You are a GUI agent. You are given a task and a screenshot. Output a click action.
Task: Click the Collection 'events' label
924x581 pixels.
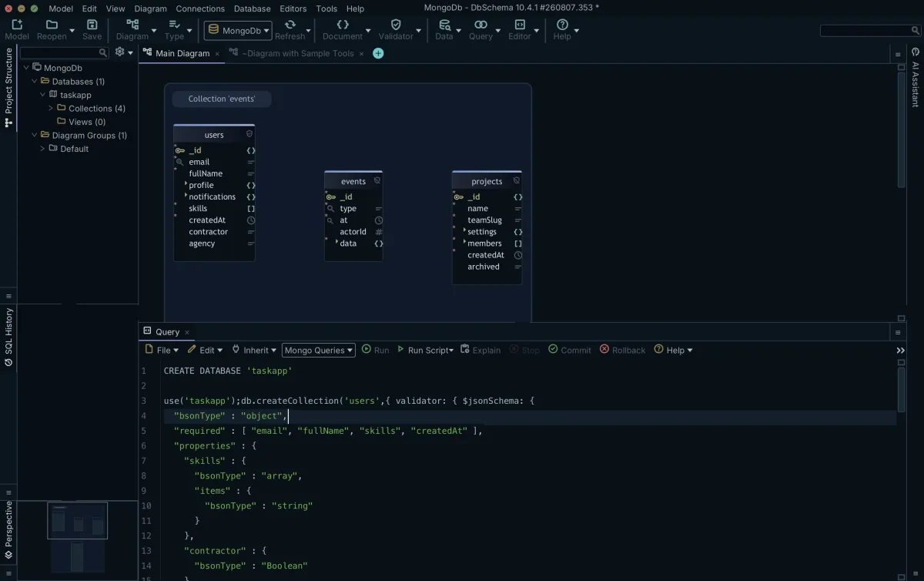[221, 99]
